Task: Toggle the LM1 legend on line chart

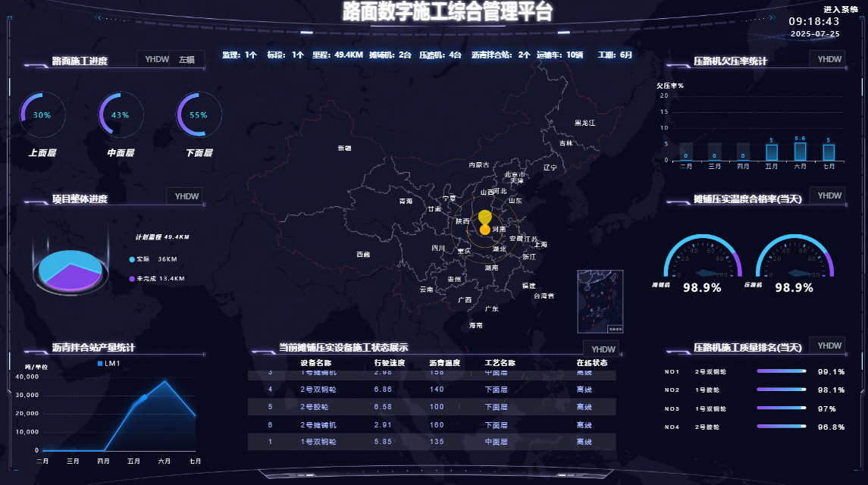Action: [108, 363]
